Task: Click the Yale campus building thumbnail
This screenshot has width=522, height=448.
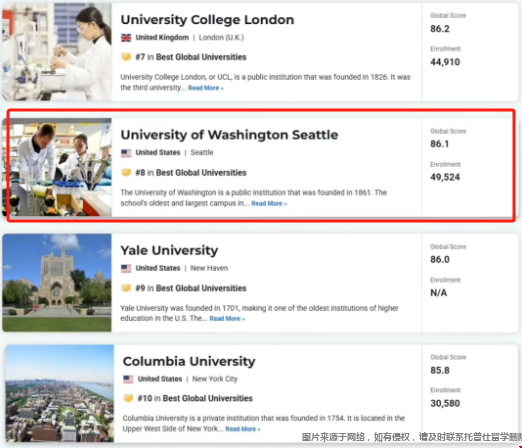Action: tap(57, 283)
